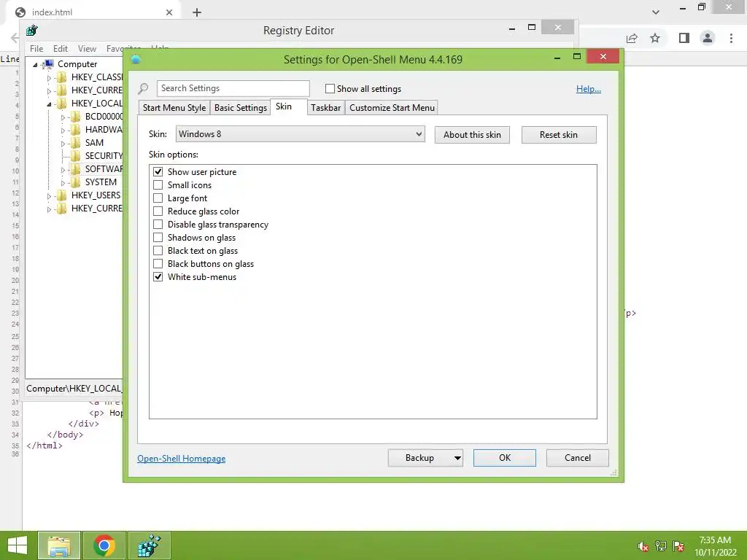Enable Show all settings checkbox

330,88
